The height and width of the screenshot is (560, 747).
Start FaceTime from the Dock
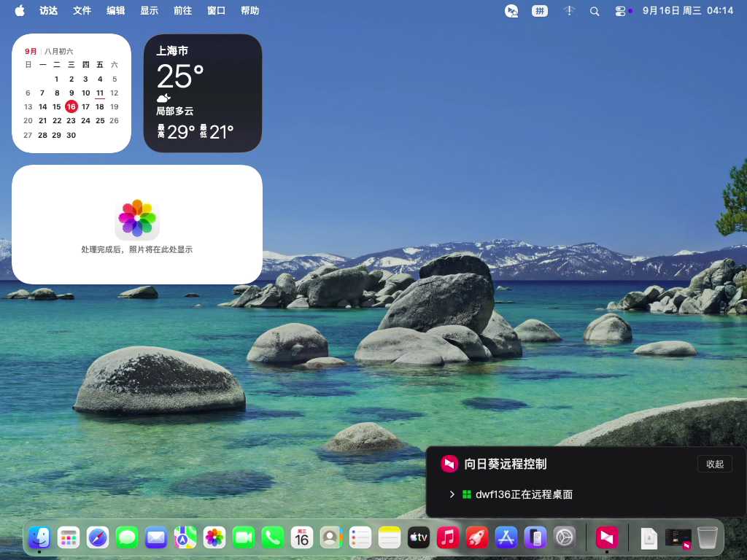pos(244,537)
